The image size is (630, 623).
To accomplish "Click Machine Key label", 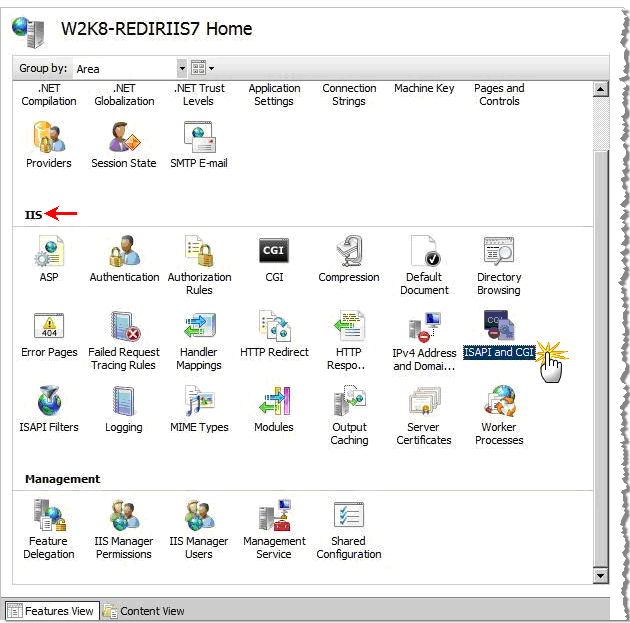I will 424,88.
